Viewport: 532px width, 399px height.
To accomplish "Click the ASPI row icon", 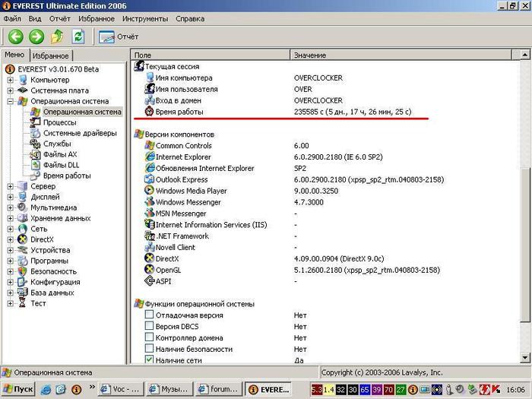I will tap(149, 281).
